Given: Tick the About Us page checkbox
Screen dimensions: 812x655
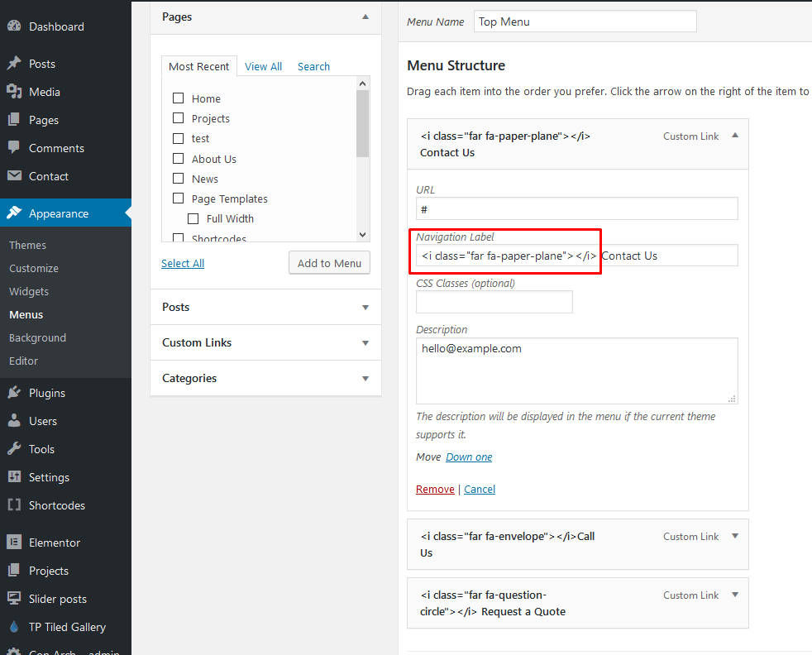Looking at the screenshot, I should [178, 159].
